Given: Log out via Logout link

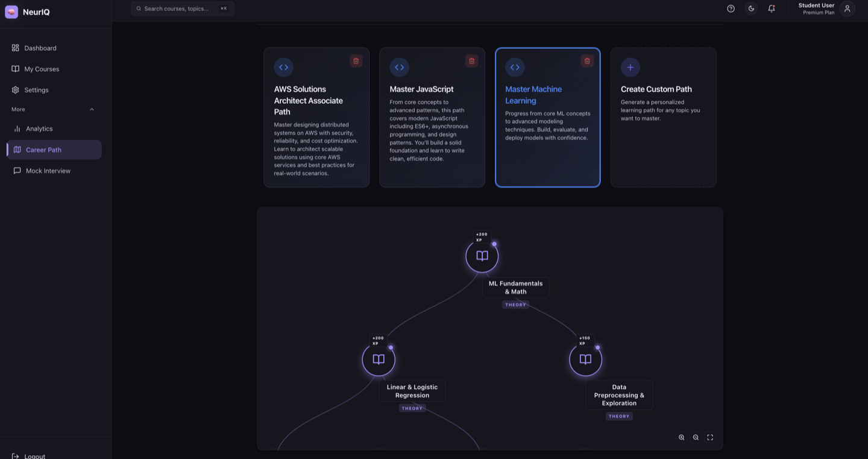Looking at the screenshot, I should [x=34, y=456].
